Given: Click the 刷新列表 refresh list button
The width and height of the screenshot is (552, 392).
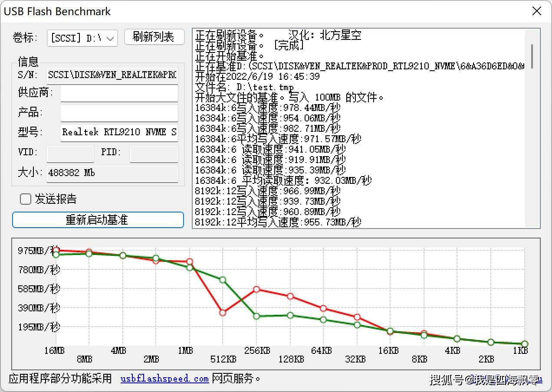Looking at the screenshot, I should click(154, 37).
